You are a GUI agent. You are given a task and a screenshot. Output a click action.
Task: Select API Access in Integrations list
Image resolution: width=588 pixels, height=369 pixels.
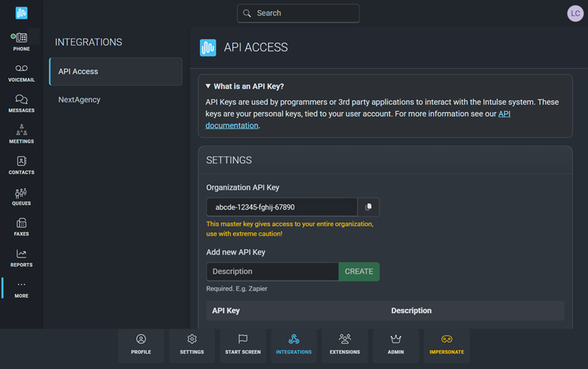click(116, 72)
